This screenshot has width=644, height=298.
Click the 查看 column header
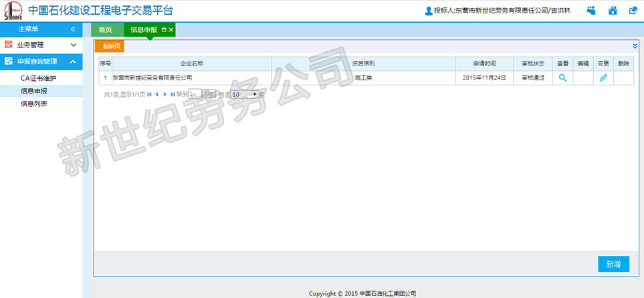coord(562,63)
